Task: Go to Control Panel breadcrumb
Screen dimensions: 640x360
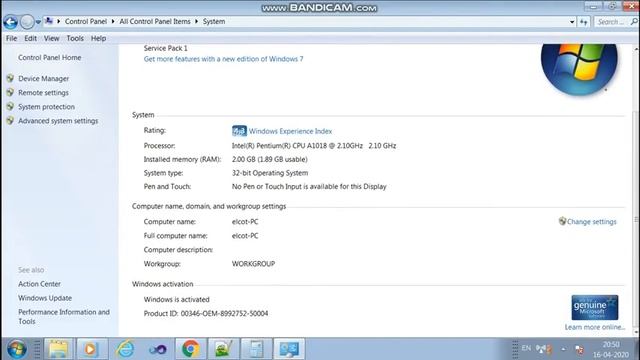Action: click(86, 21)
